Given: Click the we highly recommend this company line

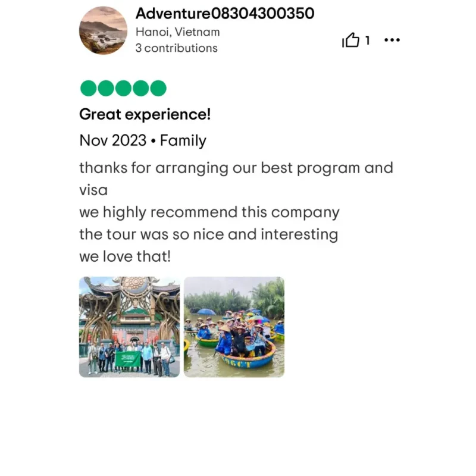Looking at the screenshot, I should click(209, 212).
